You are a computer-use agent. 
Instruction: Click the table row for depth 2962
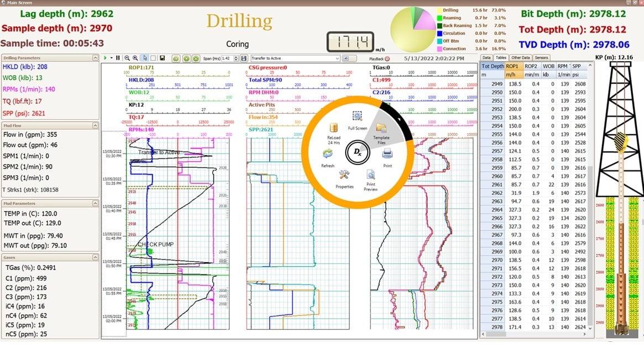(x=534, y=193)
